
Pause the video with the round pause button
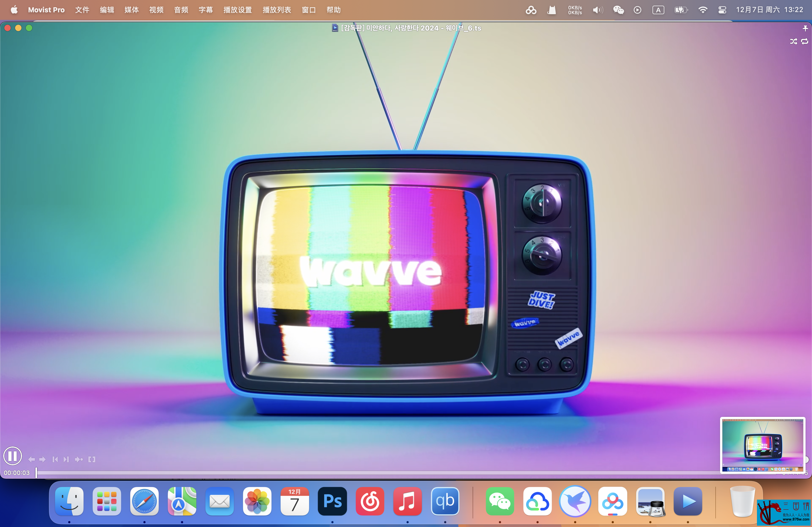click(13, 456)
